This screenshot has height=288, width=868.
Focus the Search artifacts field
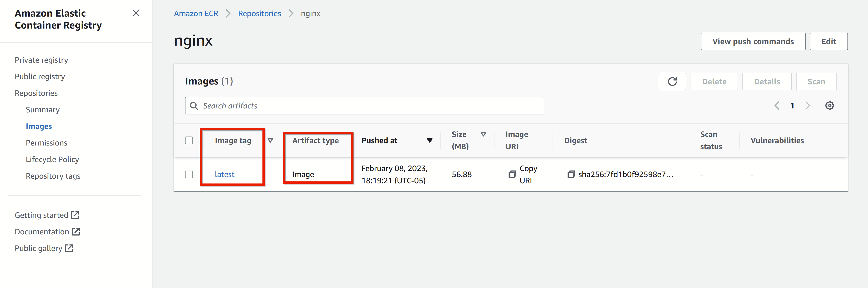(x=364, y=106)
